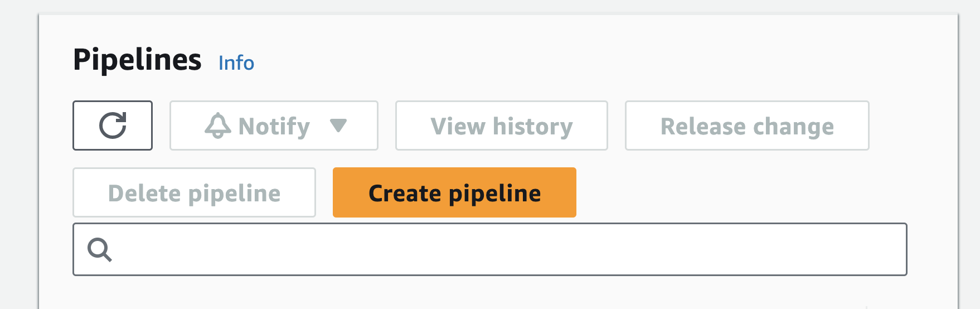Reload the pipelines list
Screen dimensions: 980x309
(113, 125)
